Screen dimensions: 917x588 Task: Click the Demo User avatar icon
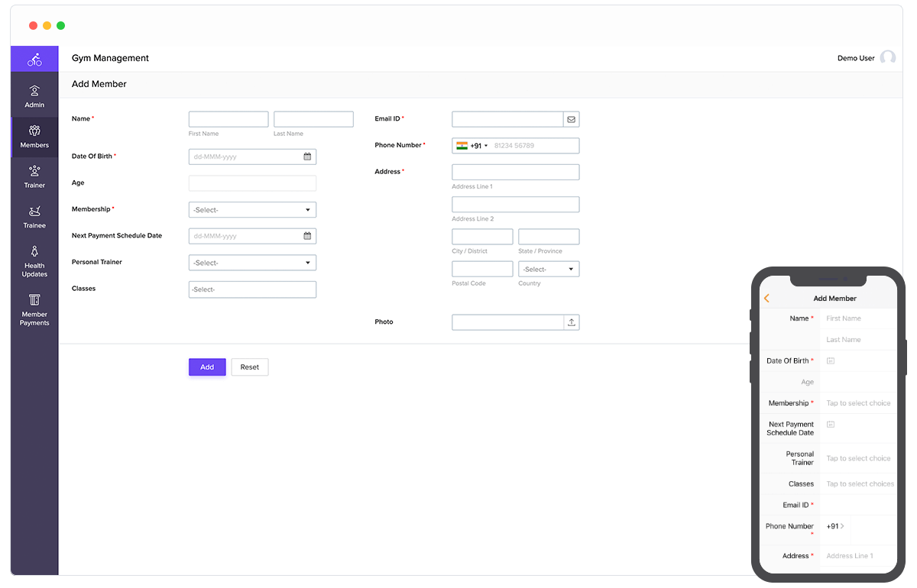point(887,58)
